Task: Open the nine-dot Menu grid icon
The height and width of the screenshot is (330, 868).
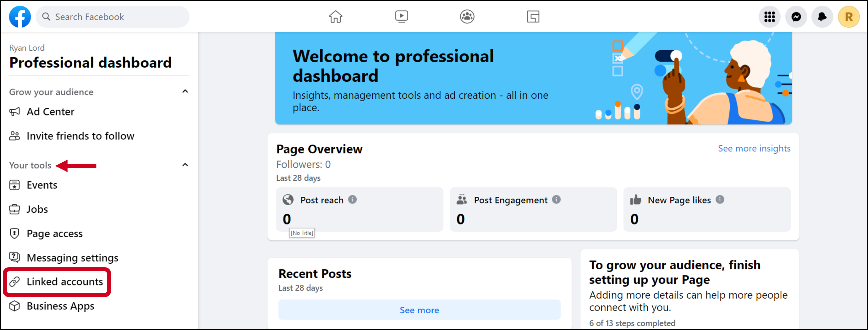Action: tap(770, 17)
